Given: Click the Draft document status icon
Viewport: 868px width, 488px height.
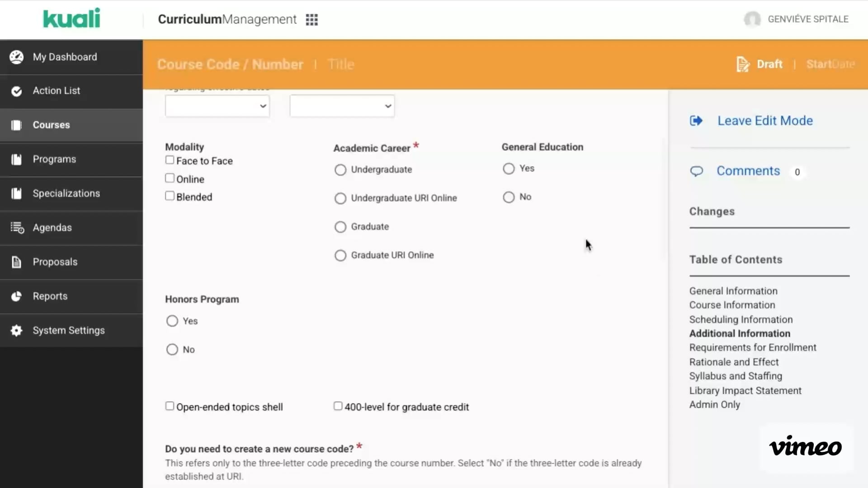Looking at the screenshot, I should coord(742,64).
